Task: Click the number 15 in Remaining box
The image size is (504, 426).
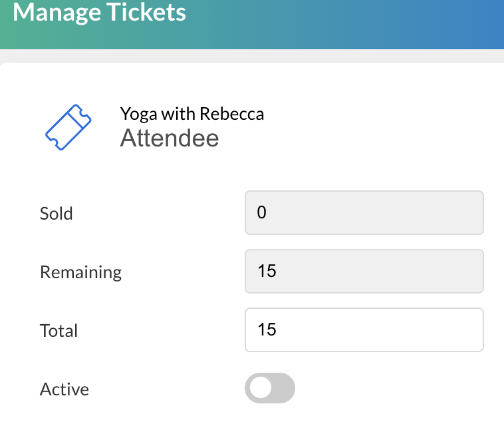Action: pos(267,272)
